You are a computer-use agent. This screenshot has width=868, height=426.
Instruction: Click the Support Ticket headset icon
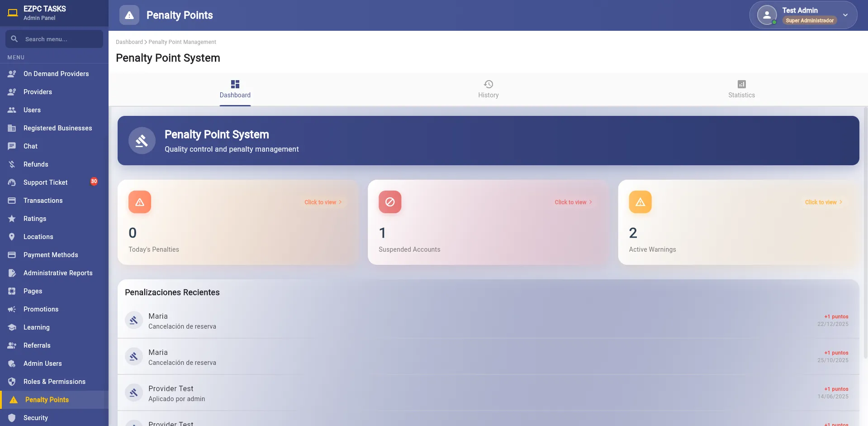[12, 182]
